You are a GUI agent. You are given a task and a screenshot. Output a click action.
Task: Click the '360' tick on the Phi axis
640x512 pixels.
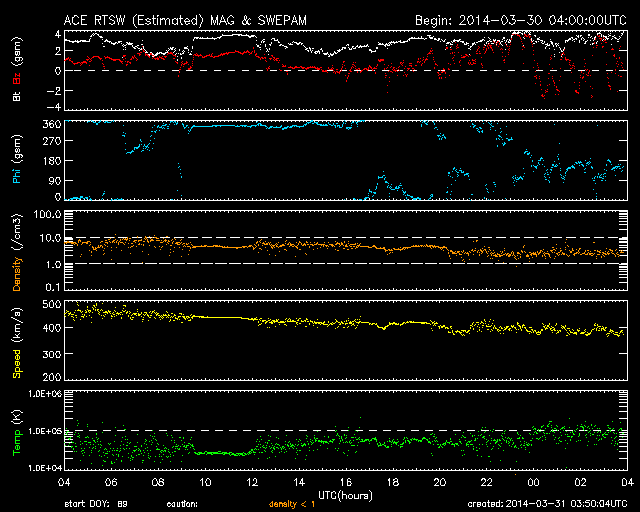(52, 124)
